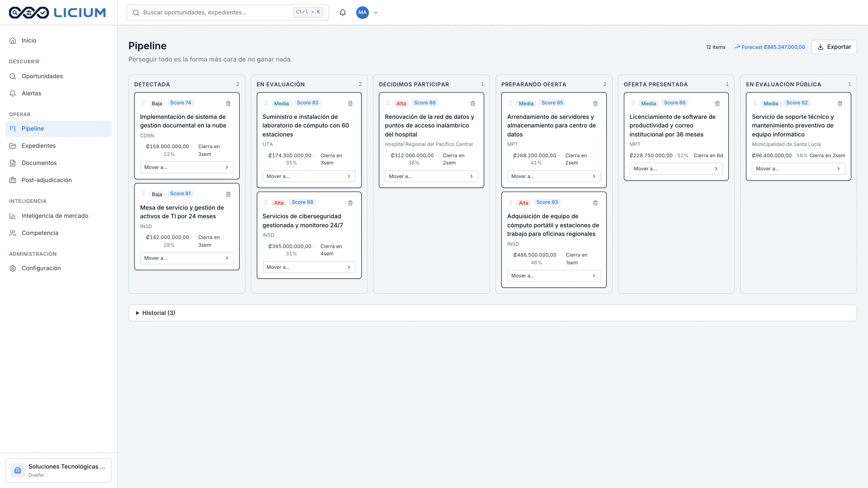Delete the Implementación de sistema de gestión documental card

pyautogui.click(x=228, y=103)
